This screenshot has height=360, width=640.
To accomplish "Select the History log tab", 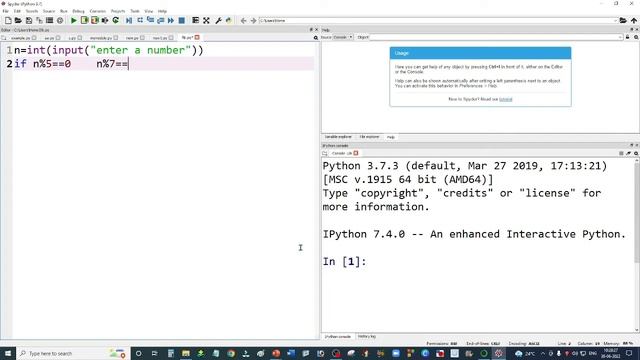I will pos(367,336).
